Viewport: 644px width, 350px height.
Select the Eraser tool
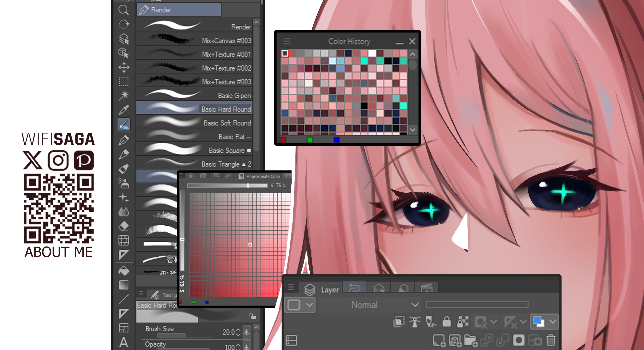pyautogui.click(x=124, y=226)
